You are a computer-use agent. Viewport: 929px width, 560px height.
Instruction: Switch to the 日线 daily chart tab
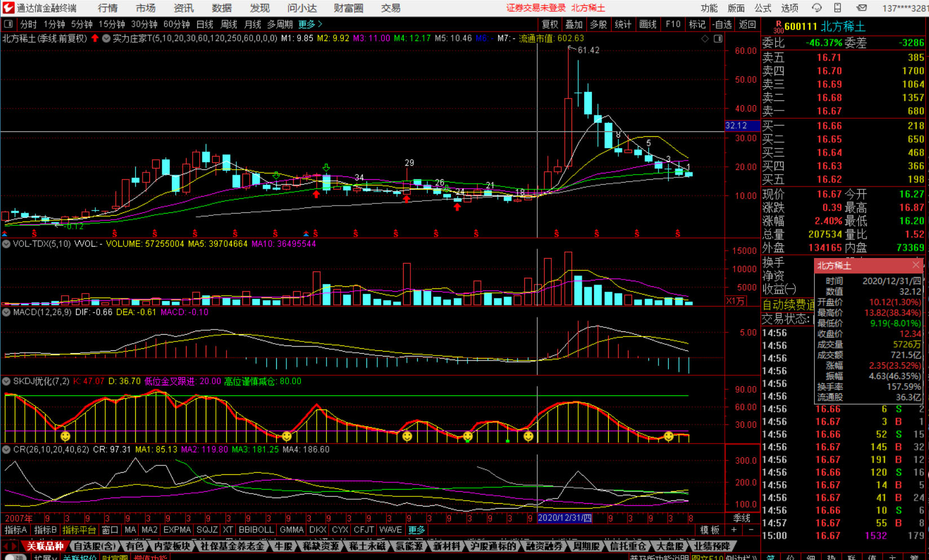click(x=205, y=24)
